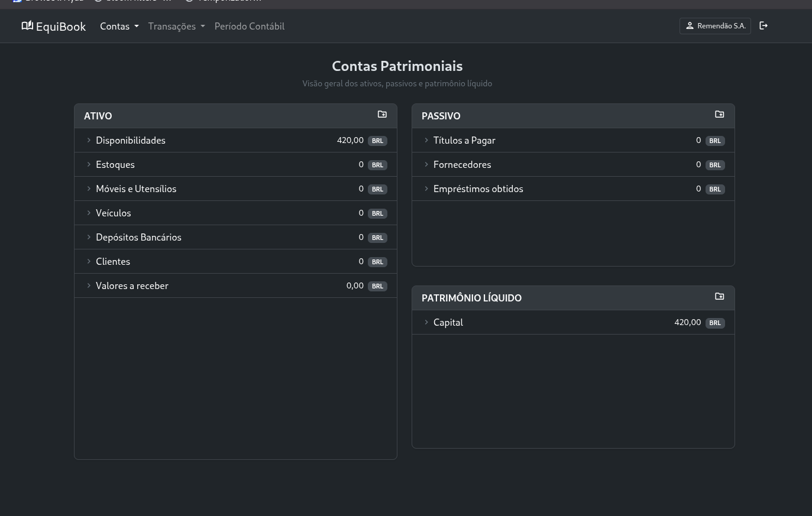Click the flag icon before Browse & Ajuda

tap(17, 1)
